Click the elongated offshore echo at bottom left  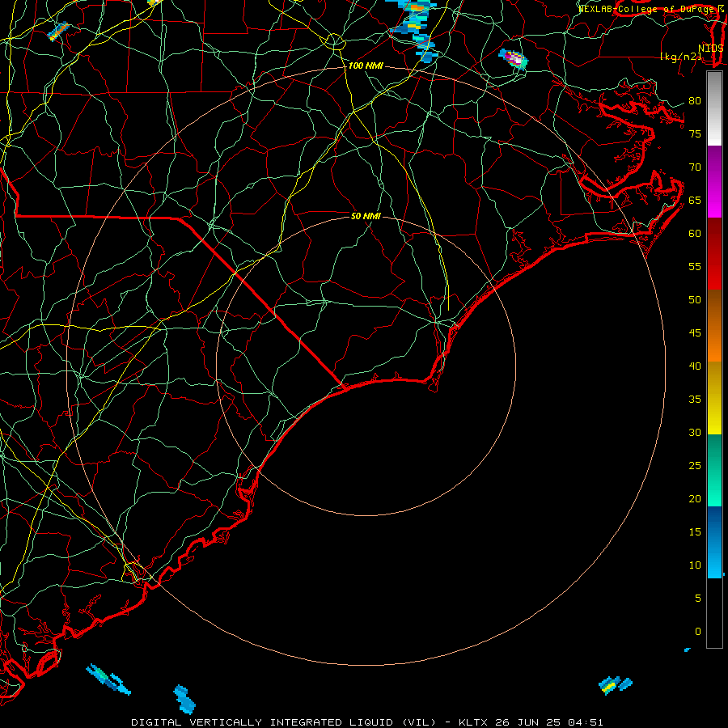coord(108,679)
